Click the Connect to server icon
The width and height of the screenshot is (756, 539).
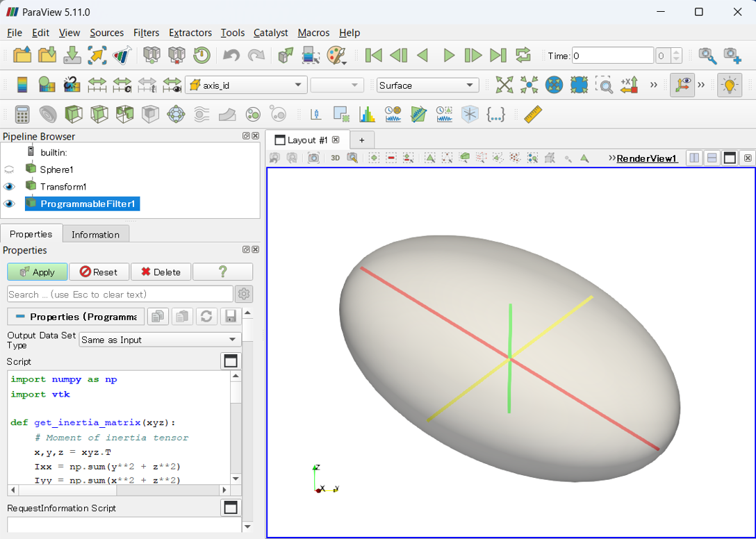click(x=152, y=56)
